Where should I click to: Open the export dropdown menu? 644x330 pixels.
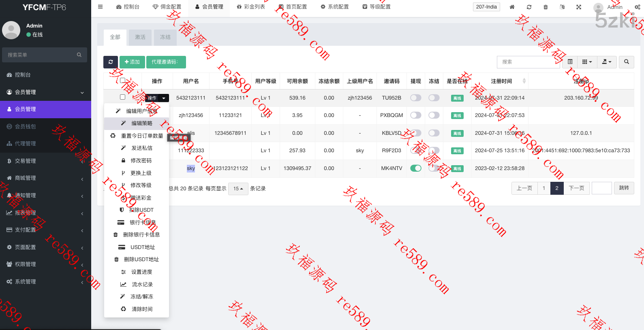pyautogui.click(x=607, y=62)
